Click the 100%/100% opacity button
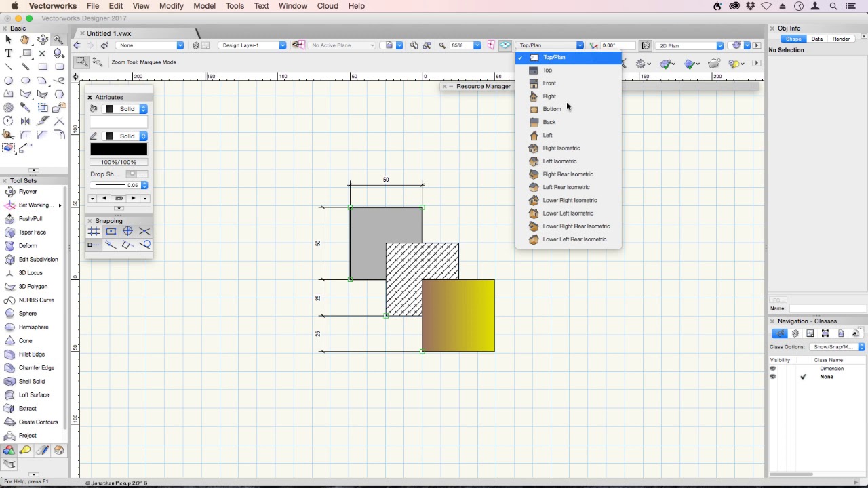868x488 pixels. point(119,162)
